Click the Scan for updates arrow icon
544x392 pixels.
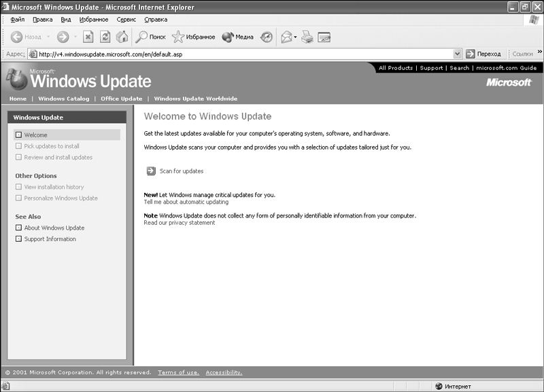click(151, 171)
